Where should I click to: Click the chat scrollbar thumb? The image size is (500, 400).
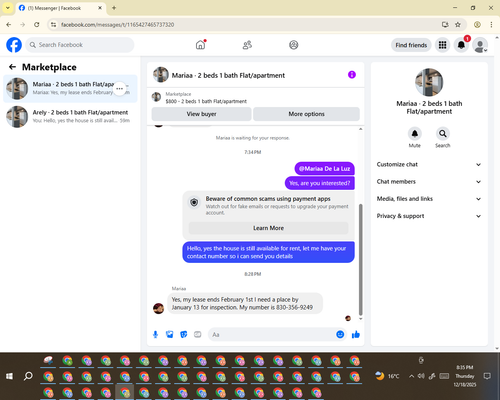tap(360, 260)
